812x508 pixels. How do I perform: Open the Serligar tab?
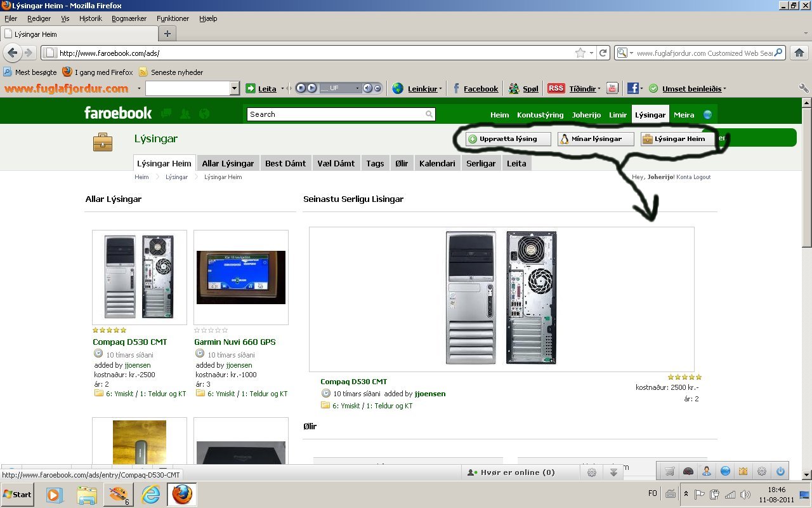point(481,163)
